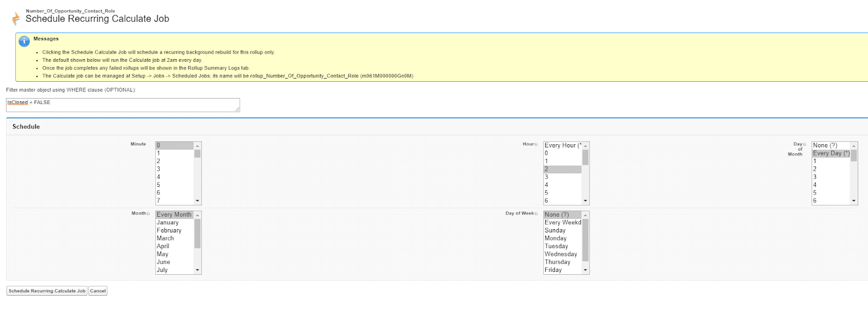Click Hour list scroll up arrow
The height and width of the screenshot is (311, 868).
pos(585,146)
